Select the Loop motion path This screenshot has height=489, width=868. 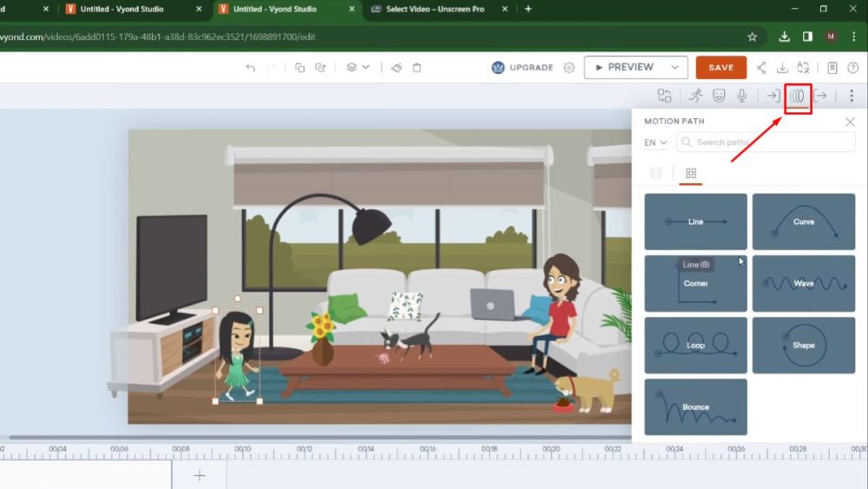[695, 345]
